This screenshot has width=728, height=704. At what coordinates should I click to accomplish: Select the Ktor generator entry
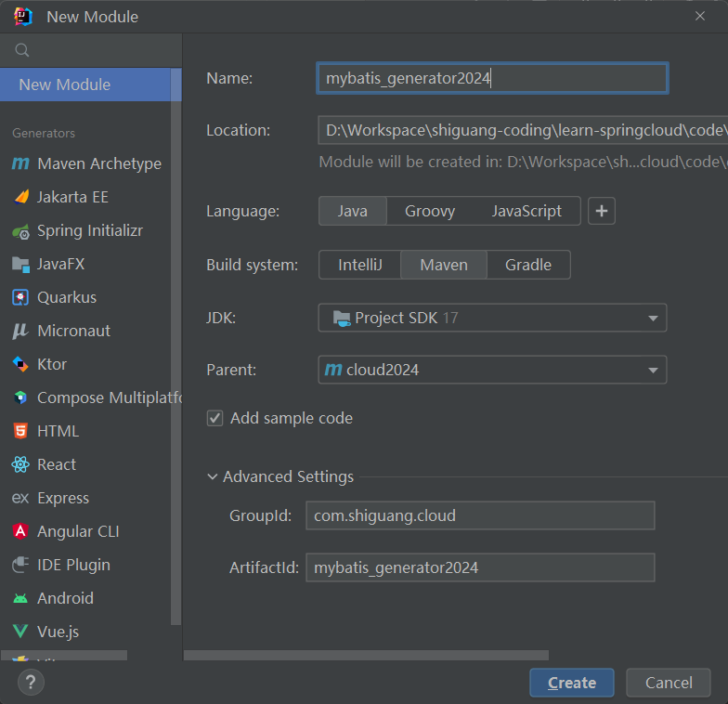pyautogui.click(x=85, y=364)
